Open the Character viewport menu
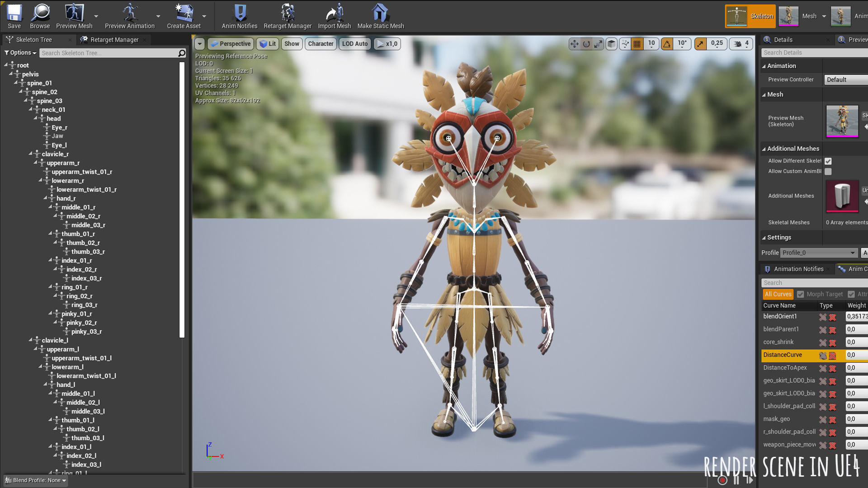868x488 pixels. [x=321, y=44]
